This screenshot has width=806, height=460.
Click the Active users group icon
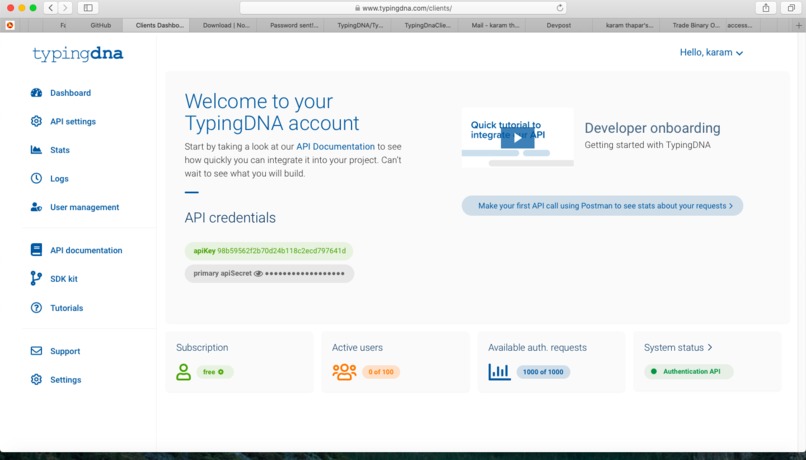click(x=344, y=372)
